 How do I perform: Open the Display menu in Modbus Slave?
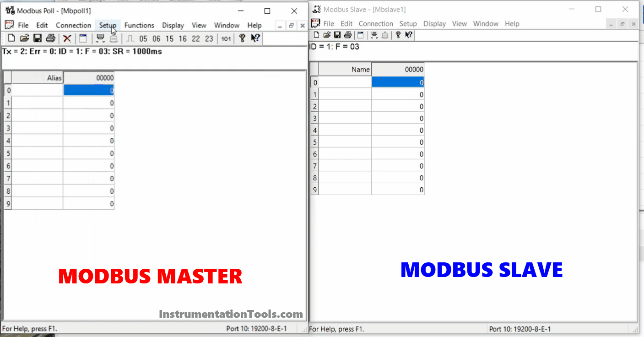435,23
